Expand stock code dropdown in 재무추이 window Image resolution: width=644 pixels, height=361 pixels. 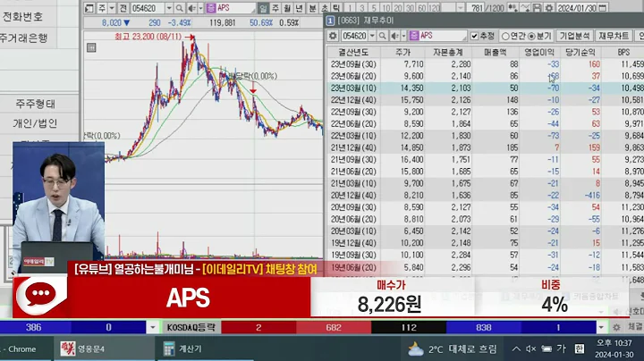click(372, 36)
